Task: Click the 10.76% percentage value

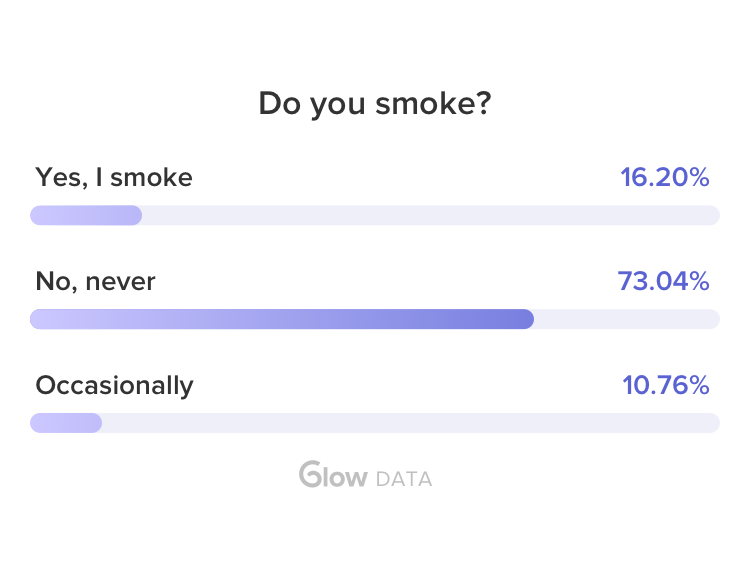Action: click(x=664, y=385)
